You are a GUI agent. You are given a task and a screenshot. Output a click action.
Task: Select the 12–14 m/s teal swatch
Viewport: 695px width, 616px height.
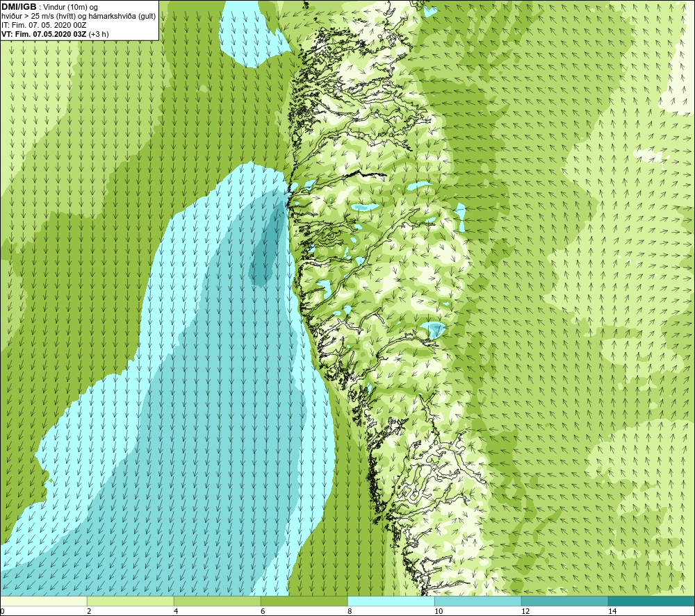(564, 601)
